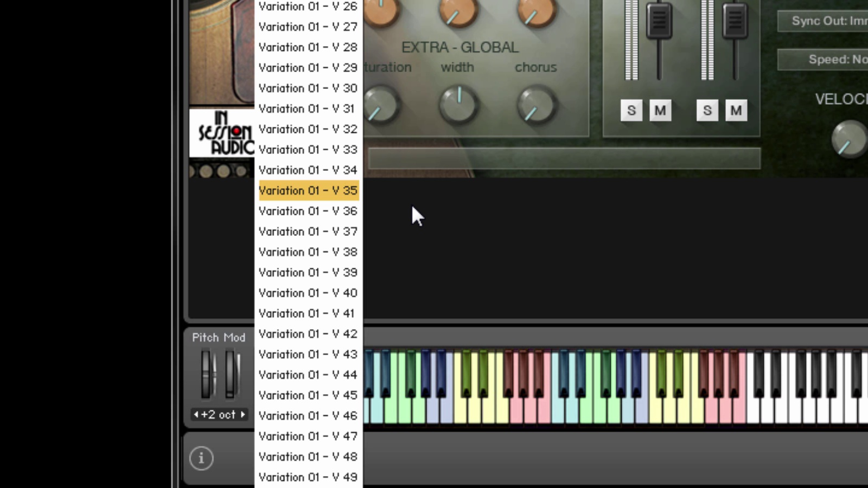Solo the second mixer channel
This screenshot has width=868, height=488.
707,111
